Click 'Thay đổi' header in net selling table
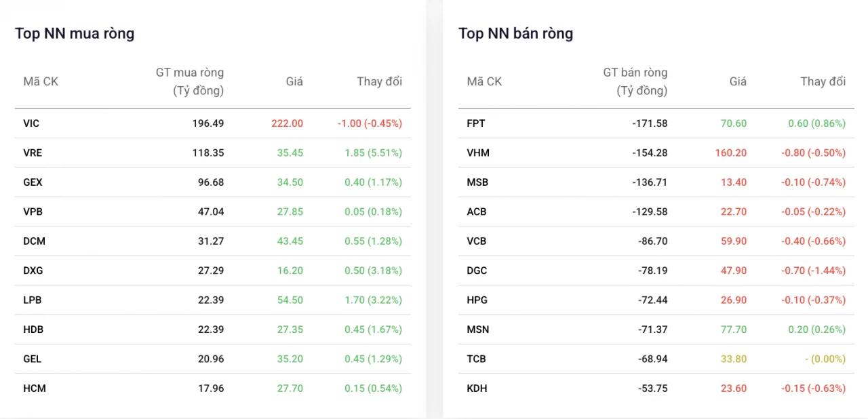868x419 pixels. pyautogui.click(x=823, y=81)
